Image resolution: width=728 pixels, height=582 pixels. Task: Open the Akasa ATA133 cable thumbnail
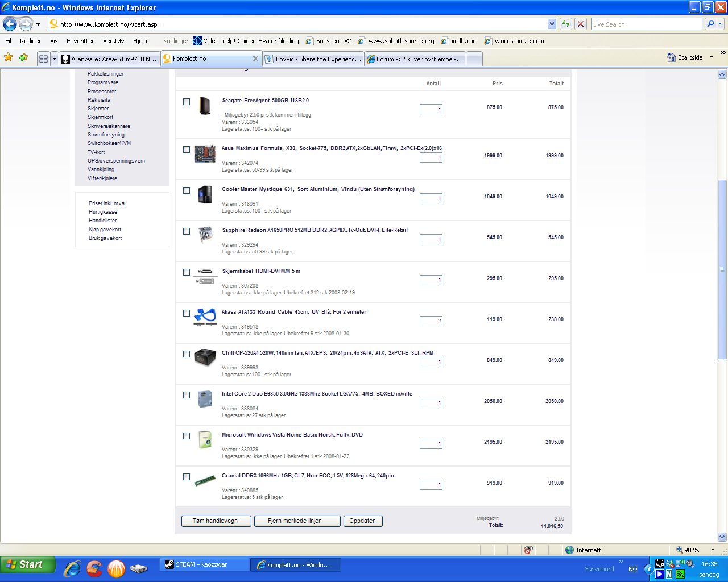(205, 317)
